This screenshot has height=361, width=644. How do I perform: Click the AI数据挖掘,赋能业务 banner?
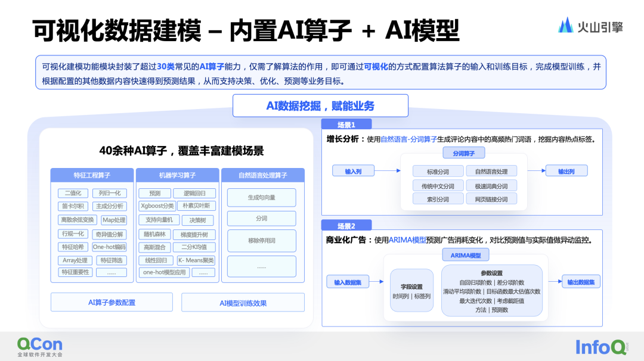click(320, 106)
